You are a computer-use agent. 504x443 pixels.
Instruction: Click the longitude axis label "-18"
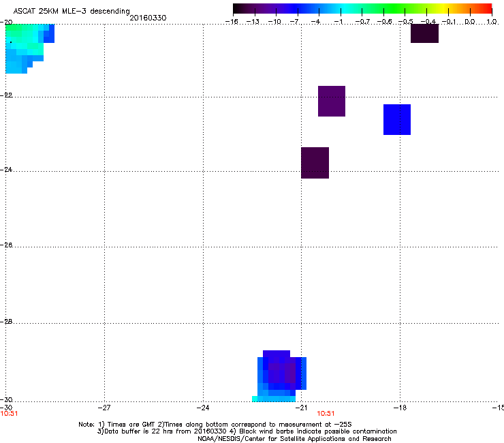(400, 408)
